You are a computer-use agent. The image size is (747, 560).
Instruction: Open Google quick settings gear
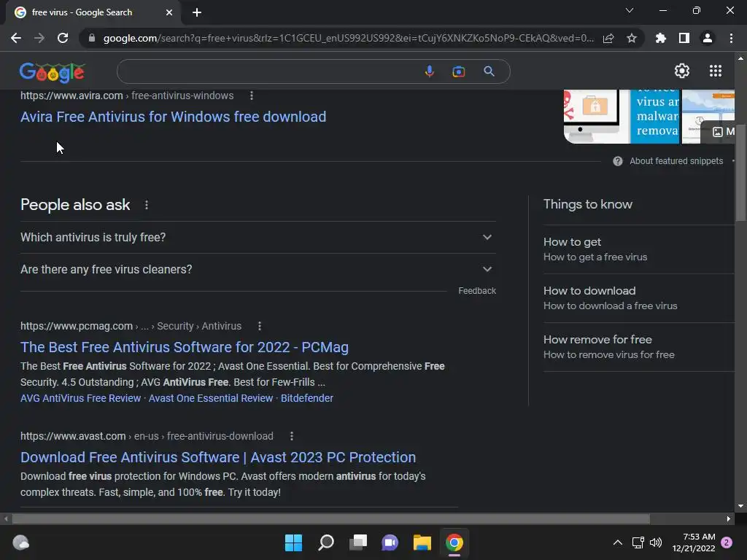(x=682, y=71)
